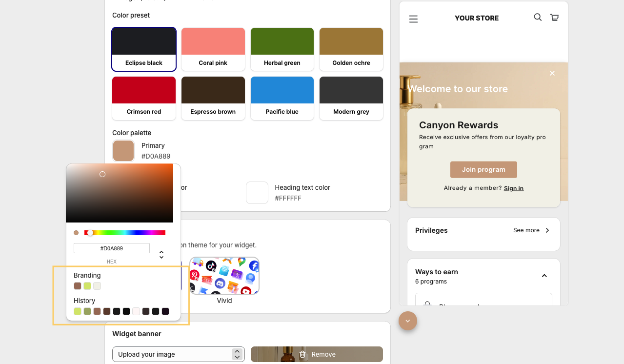This screenshot has width=624, height=364.
Task: Close the welcome banner with X icon
Action: [552, 73]
